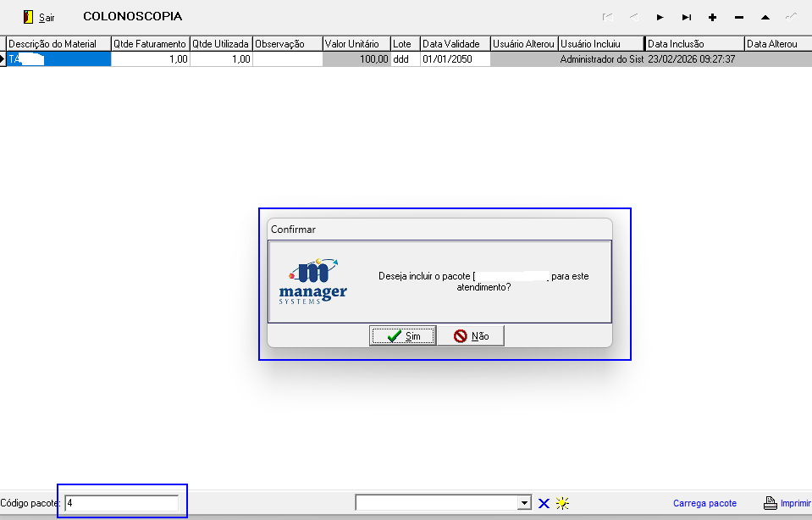Click the Sair exit door icon

point(28,17)
